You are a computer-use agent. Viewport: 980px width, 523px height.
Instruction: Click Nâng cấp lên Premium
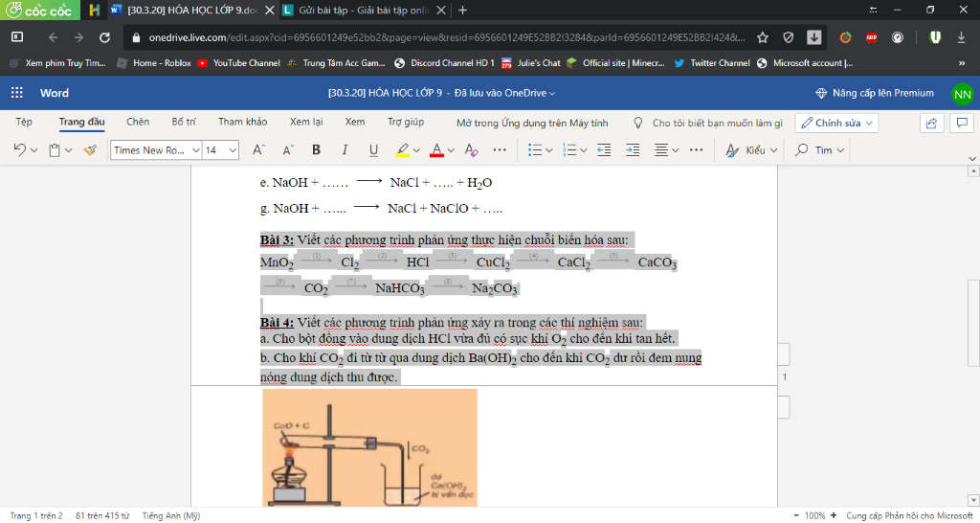(x=875, y=93)
